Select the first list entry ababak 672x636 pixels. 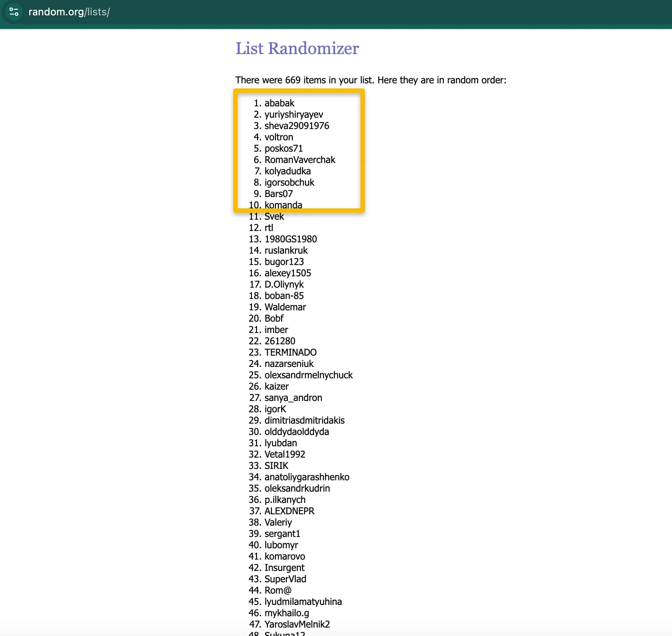pos(279,103)
